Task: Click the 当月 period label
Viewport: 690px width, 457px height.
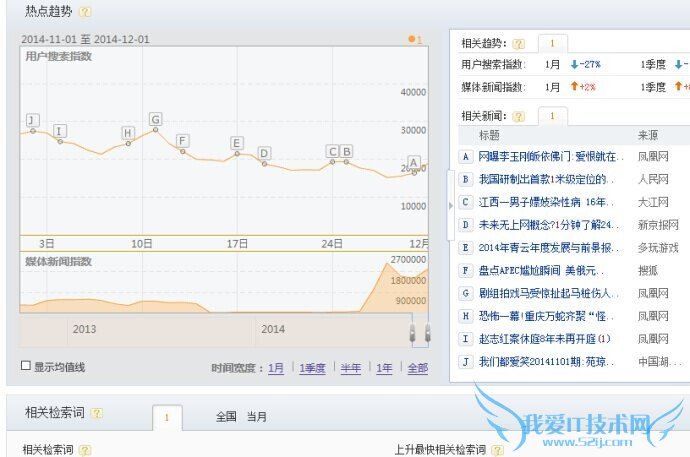Action: (257, 417)
